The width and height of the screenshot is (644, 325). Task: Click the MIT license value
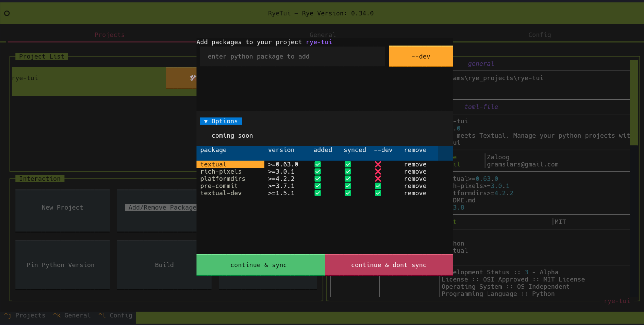tap(560, 222)
